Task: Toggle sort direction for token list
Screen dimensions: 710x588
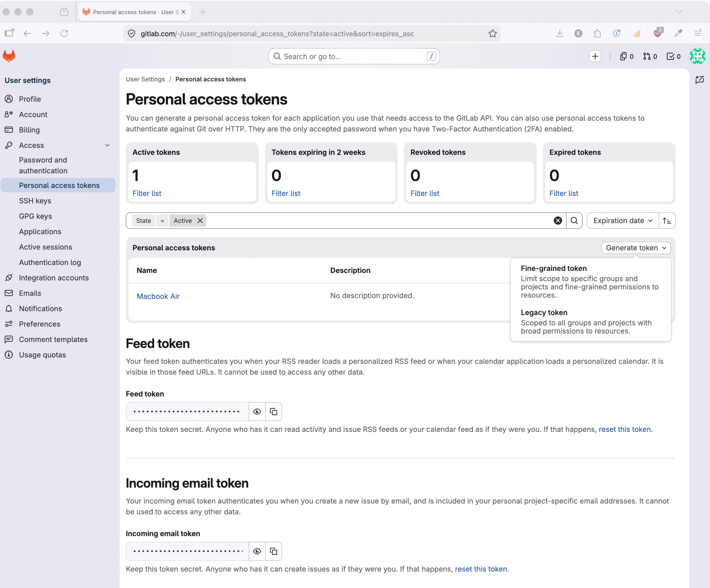Action: 667,221
